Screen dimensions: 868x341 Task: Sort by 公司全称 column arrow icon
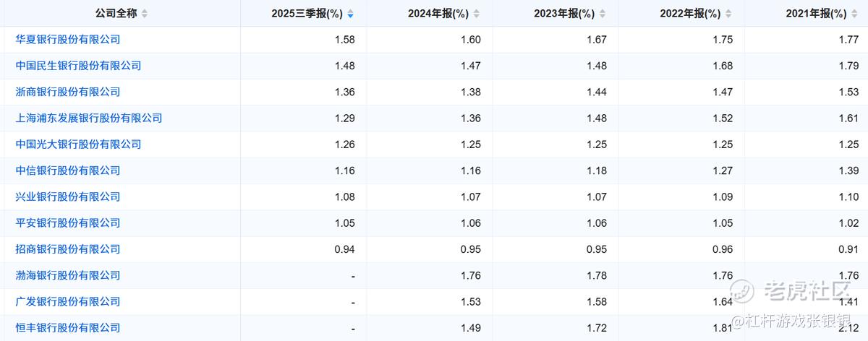point(145,14)
